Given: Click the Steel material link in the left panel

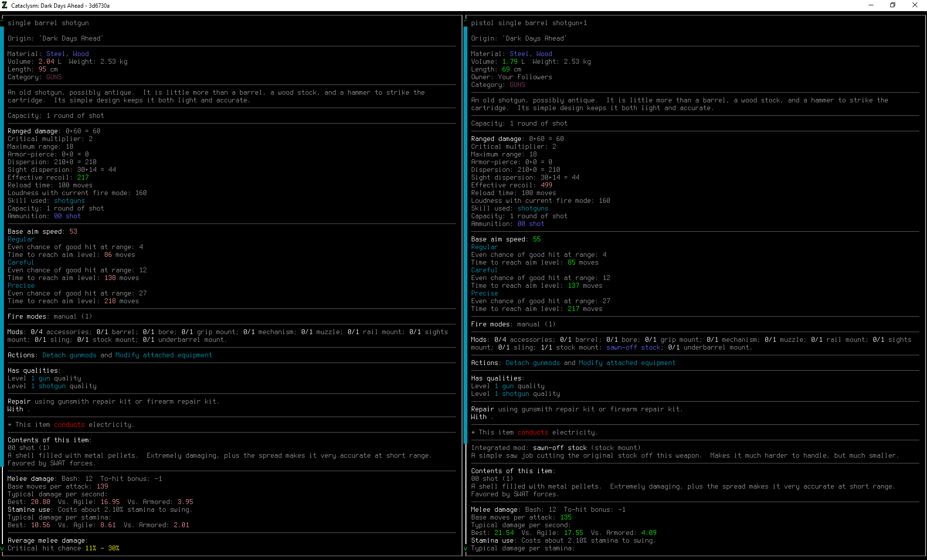Looking at the screenshot, I should click(55, 54).
